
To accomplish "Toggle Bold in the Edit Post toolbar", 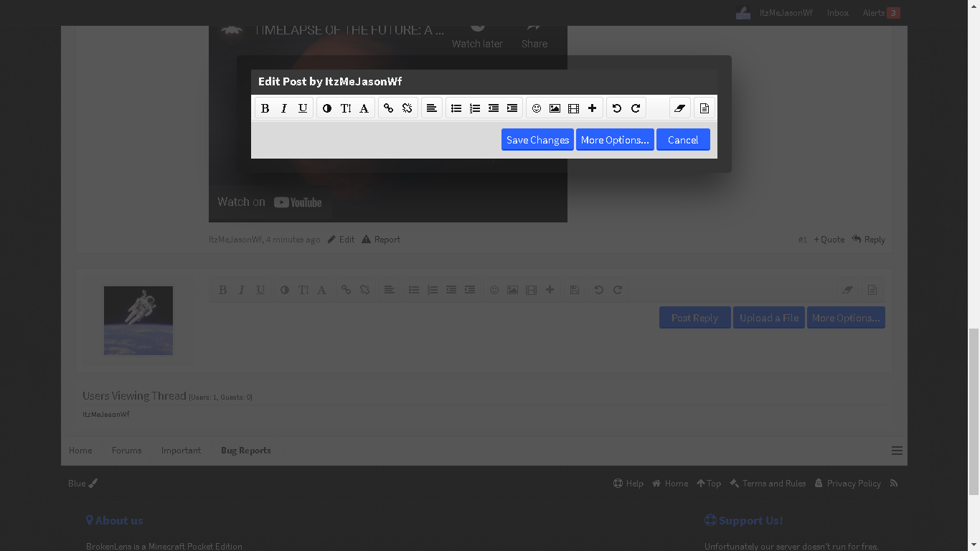I will point(265,108).
